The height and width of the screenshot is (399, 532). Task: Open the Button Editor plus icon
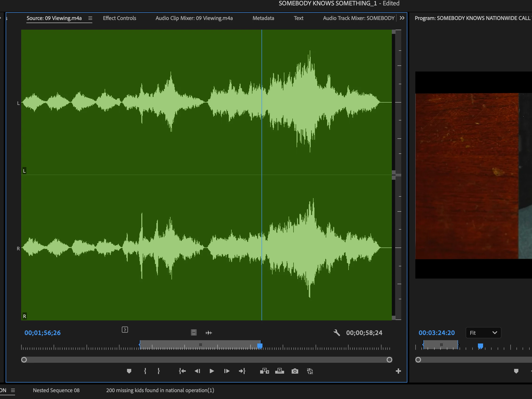(398, 371)
